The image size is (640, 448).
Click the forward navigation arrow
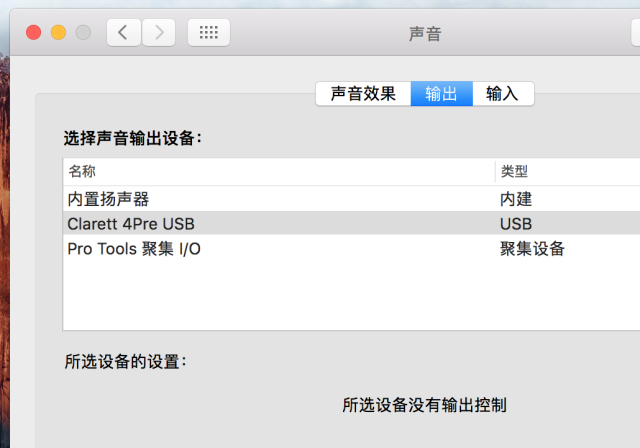point(158,32)
